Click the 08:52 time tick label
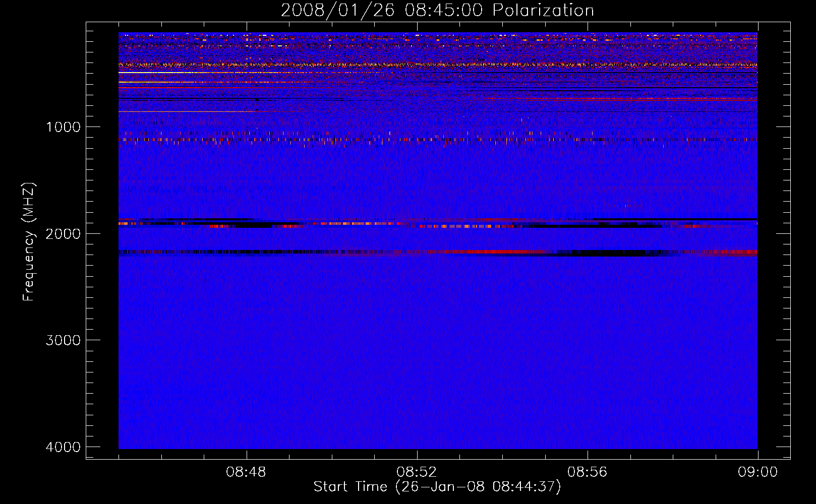 (417, 472)
